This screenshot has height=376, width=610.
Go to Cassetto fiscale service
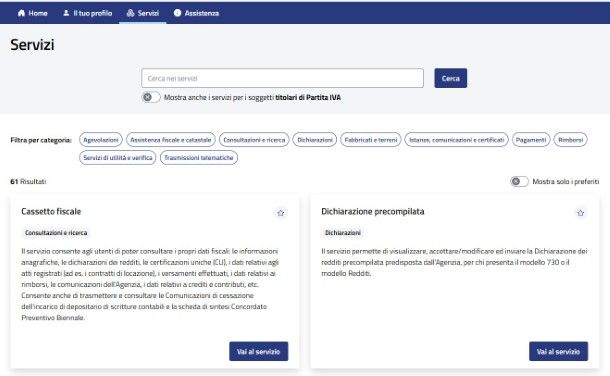(x=258, y=352)
